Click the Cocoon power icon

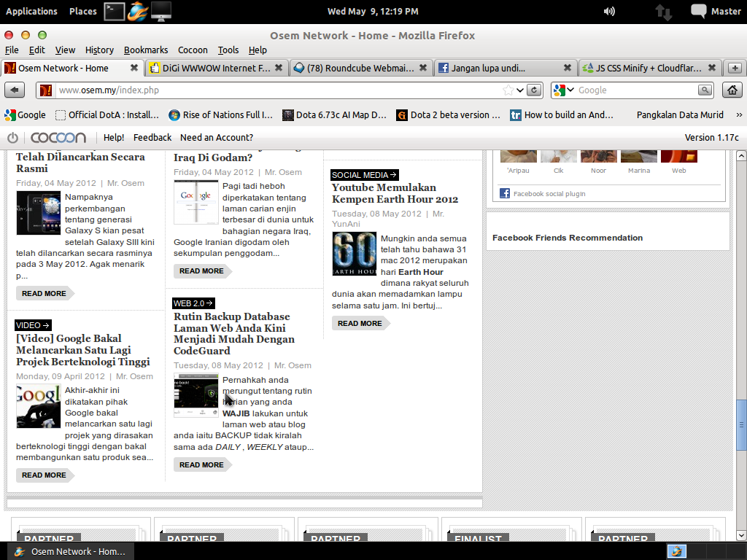[13, 138]
